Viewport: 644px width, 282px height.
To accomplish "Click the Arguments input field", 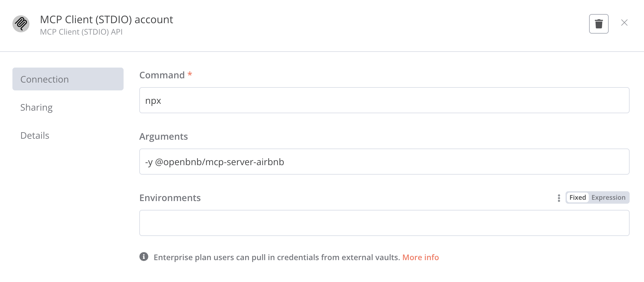I will [x=384, y=162].
